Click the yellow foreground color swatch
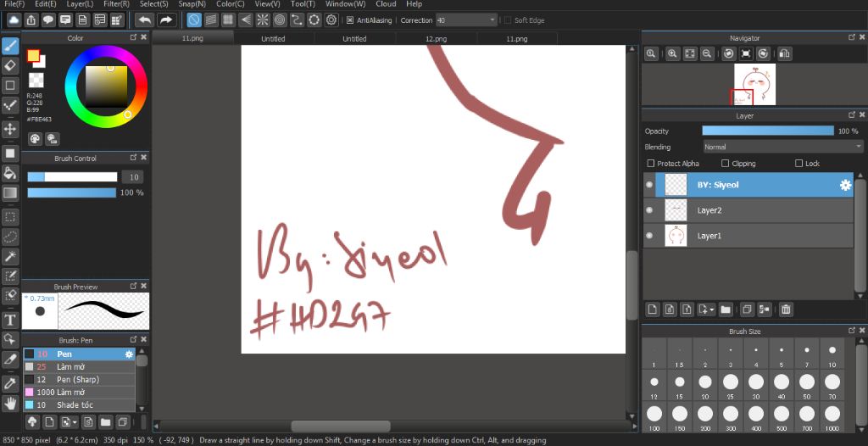Screen dimensions: 868x446 click(33, 56)
